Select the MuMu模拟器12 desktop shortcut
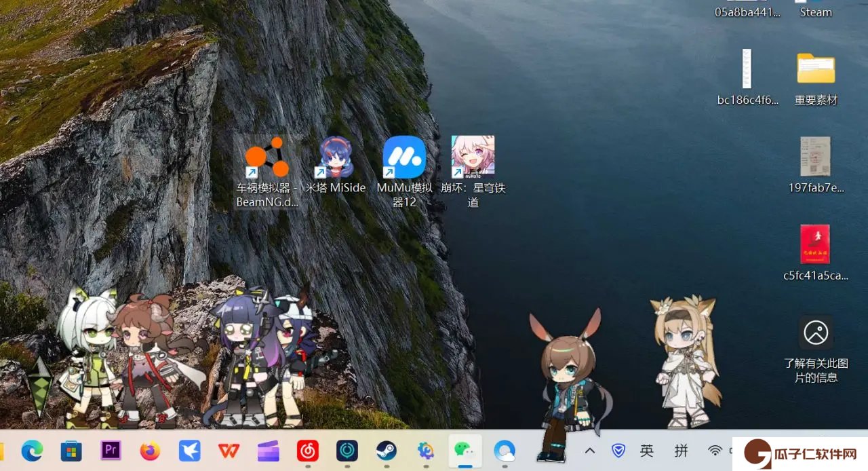The height and width of the screenshot is (471, 868). coord(404,172)
